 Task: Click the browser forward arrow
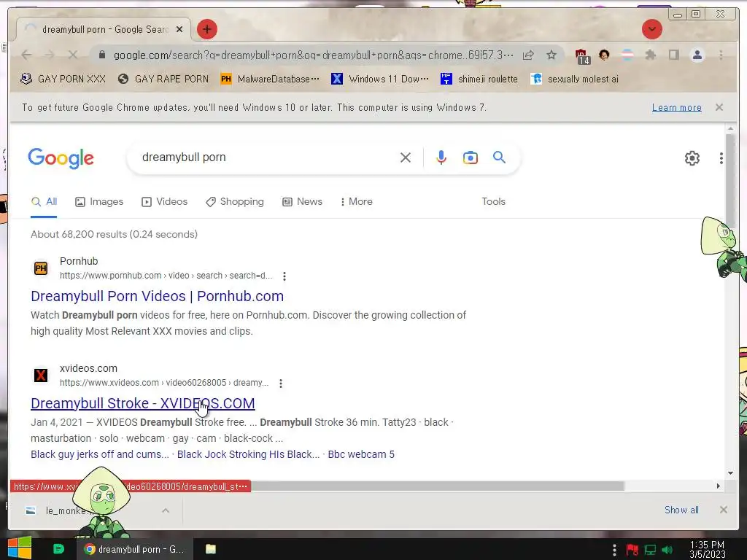(x=50, y=55)
